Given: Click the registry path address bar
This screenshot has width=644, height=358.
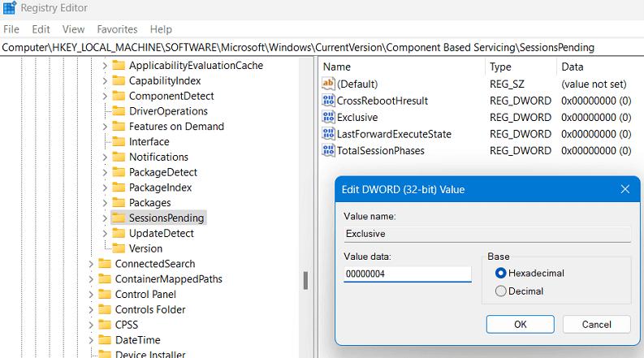Looking at the screenshot, I should point(322,47).
